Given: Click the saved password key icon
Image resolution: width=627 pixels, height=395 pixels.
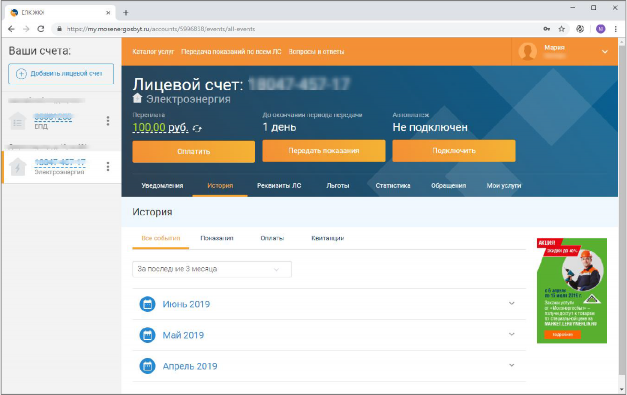Looking at the screenshot, I should coord(547,29).
